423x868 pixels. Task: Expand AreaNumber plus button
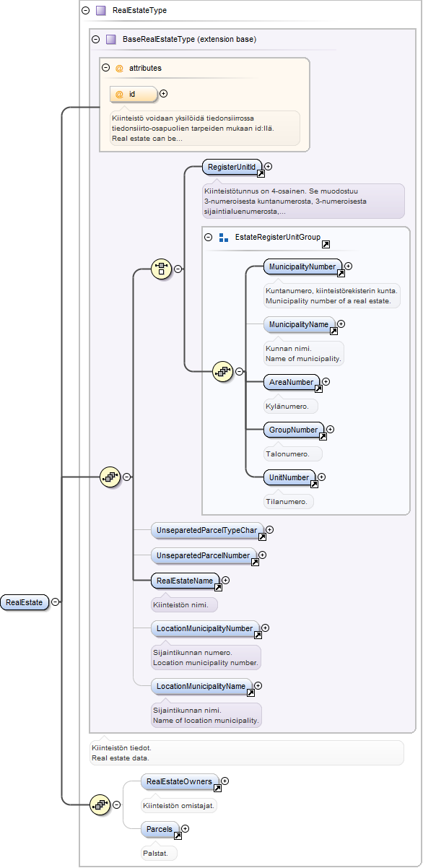(326, 382)
